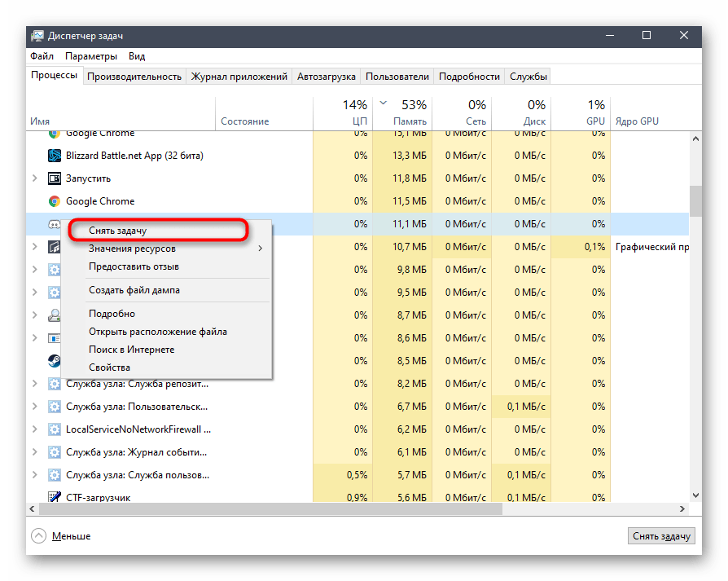The width and height of the screenshot is (728, 581).
Task: Click the Запустить process icon
Action: [x=55, y=178]
